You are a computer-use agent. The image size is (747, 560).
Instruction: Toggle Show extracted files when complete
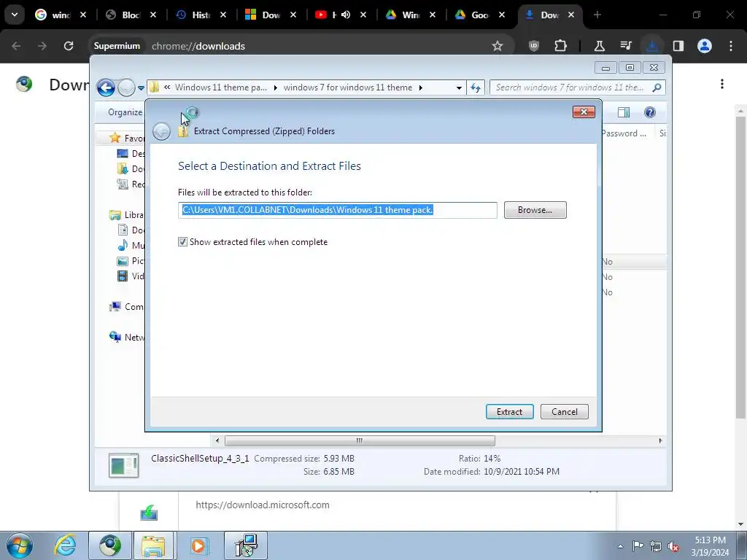pos(182,242)
